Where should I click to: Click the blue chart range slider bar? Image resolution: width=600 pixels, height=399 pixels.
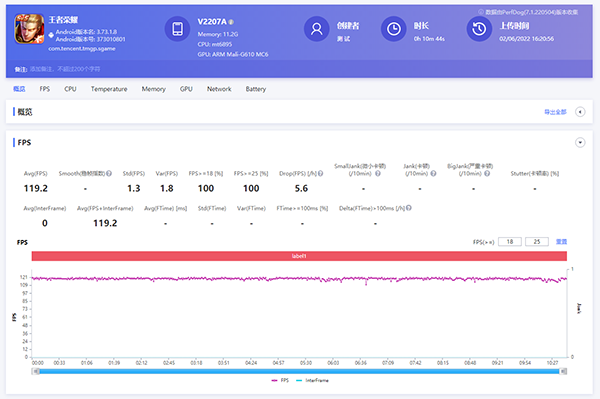299,371
